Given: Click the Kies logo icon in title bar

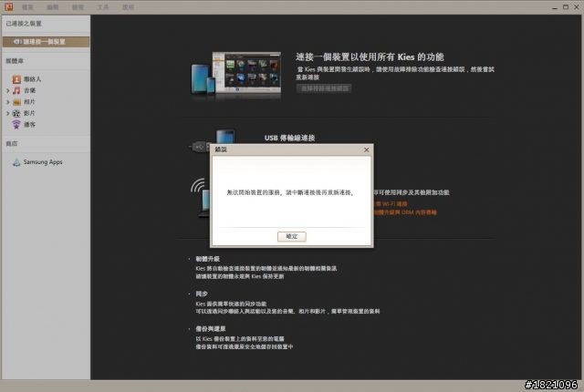Looking at the screenshot, I should click(x=8, y=6).
